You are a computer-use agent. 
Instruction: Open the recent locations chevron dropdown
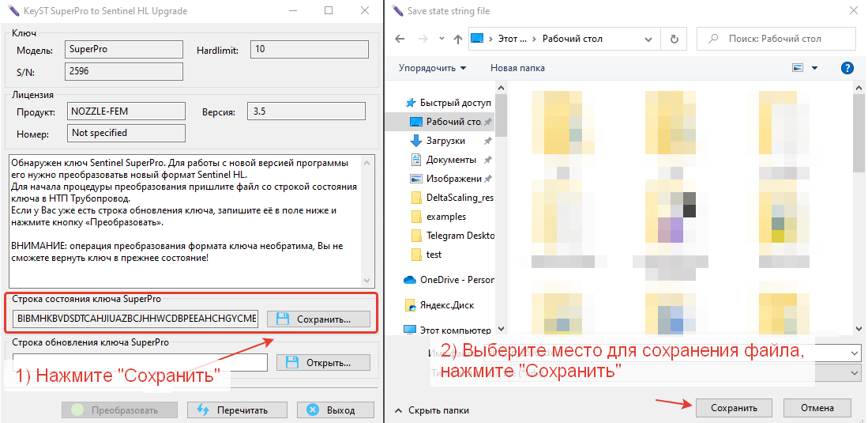442,39
